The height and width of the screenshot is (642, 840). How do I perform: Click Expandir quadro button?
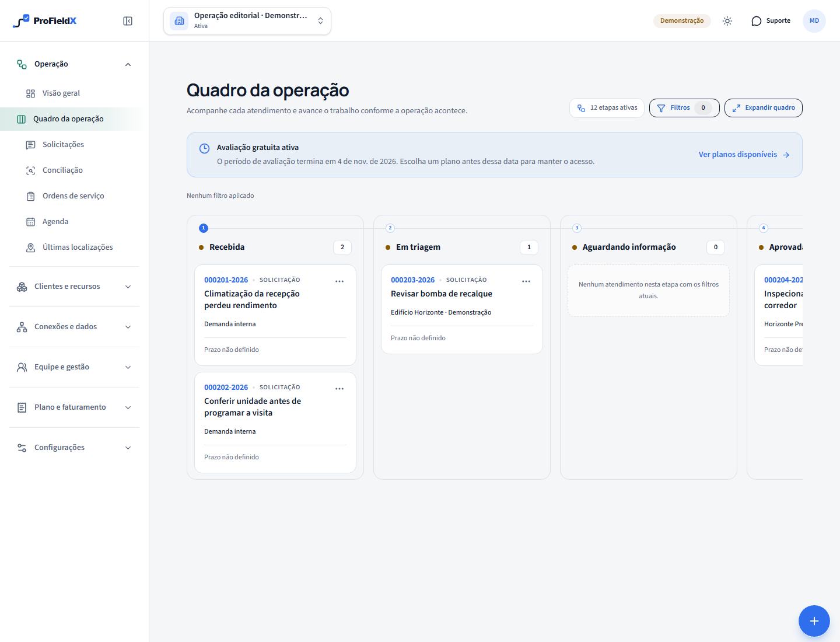[x=764, y=108]
